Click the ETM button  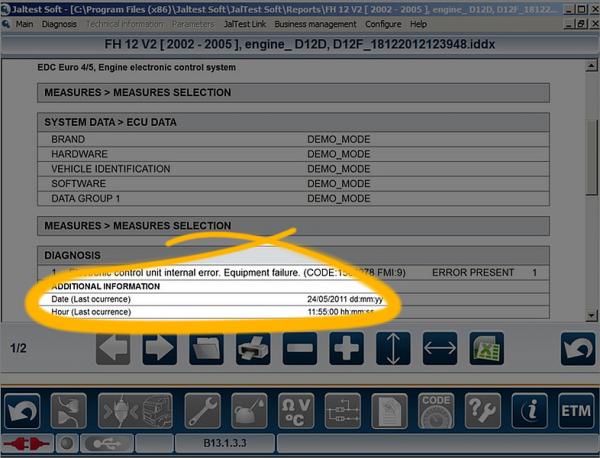[576, 411]
